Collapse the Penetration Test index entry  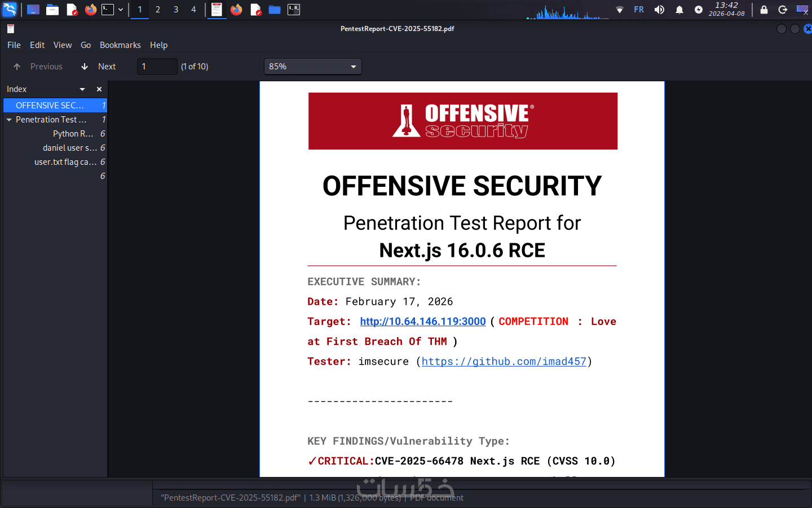[9, 120]
